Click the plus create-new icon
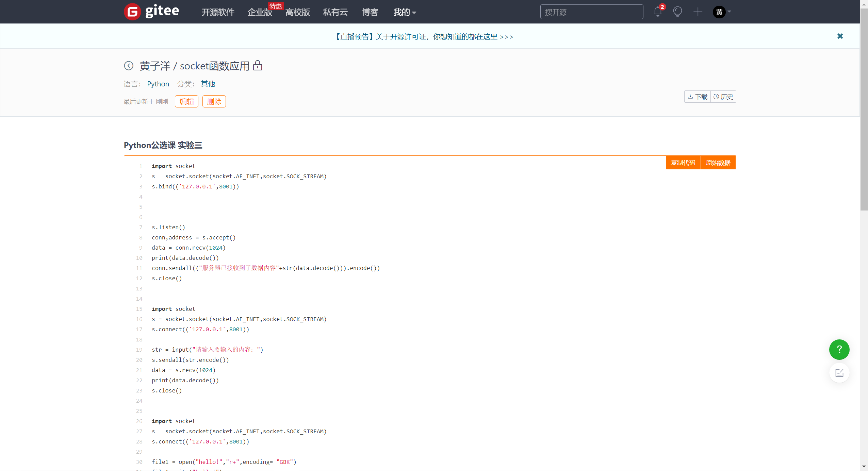The width and height of the screenshot is (868, 471). click(698, 12)
